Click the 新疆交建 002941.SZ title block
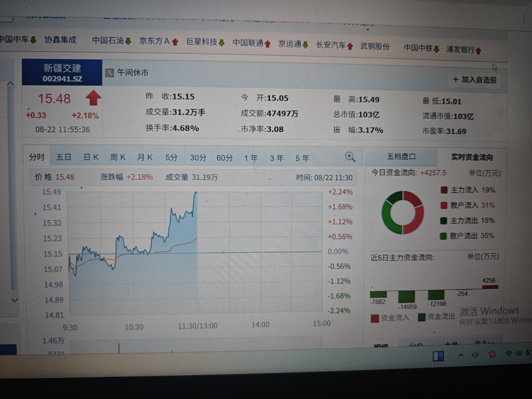 click(62, 72)
